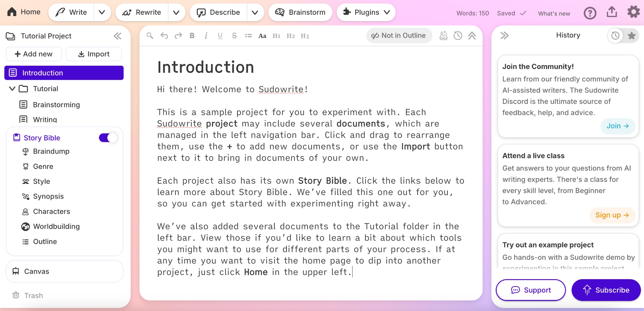Click Not in Outline link button
The image size is (644, 311).
(x=399, y=36)
